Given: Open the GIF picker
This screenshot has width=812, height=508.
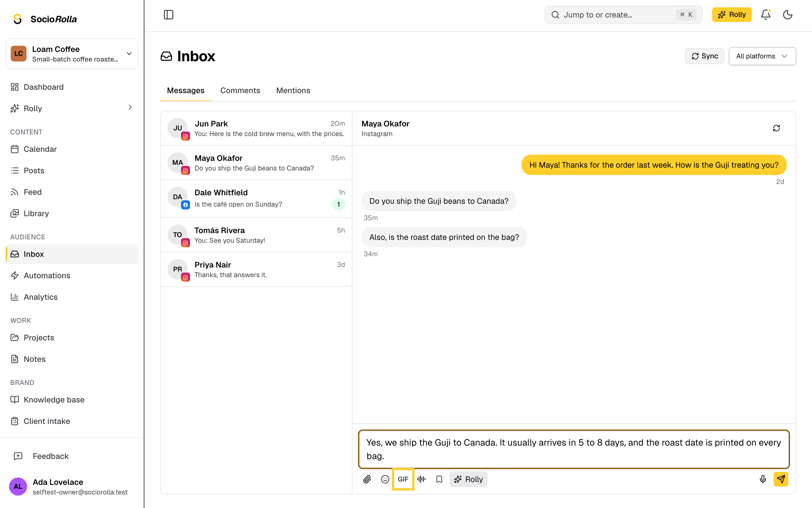Looking at the screenshot, I should 403,479.
